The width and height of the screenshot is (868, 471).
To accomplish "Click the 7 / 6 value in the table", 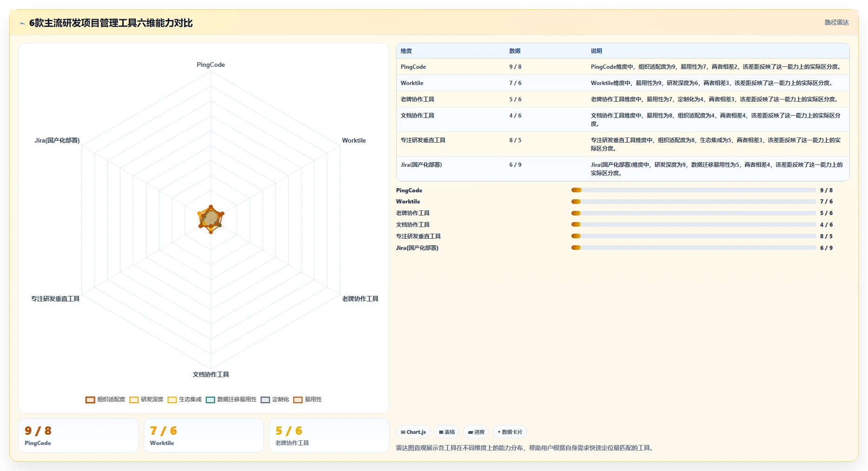I will [x=515, y=83].
